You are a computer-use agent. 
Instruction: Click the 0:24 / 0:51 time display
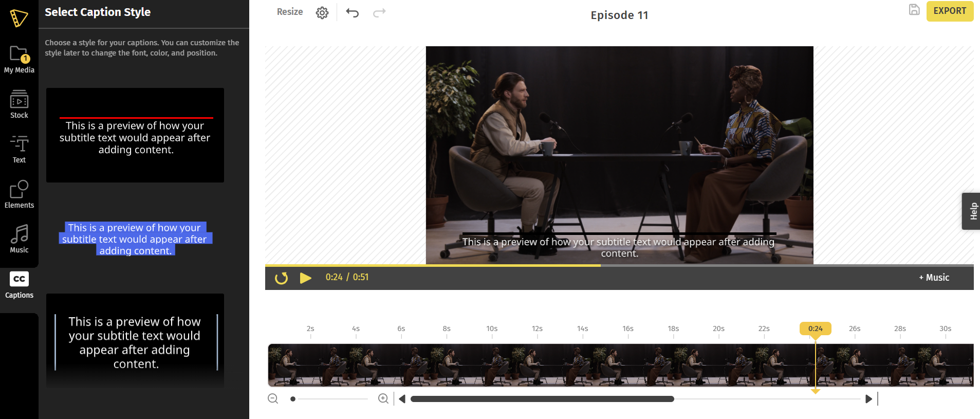(x=347, y=277)
